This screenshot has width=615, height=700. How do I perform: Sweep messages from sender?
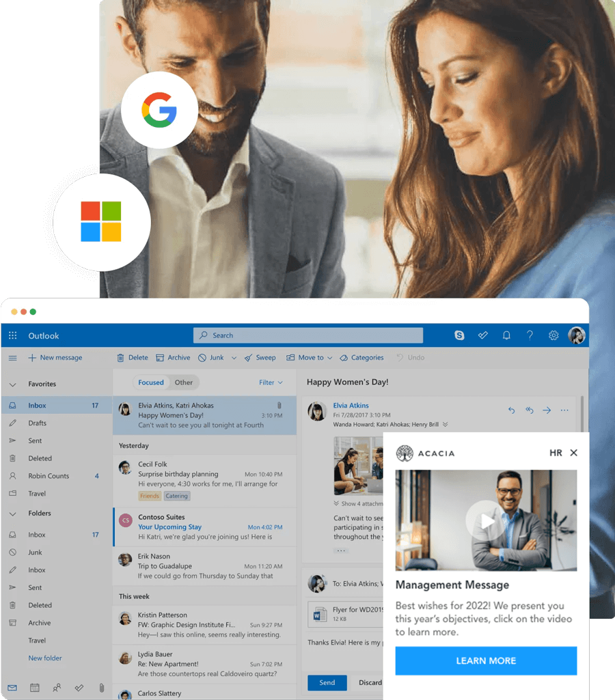coord(260,358)
